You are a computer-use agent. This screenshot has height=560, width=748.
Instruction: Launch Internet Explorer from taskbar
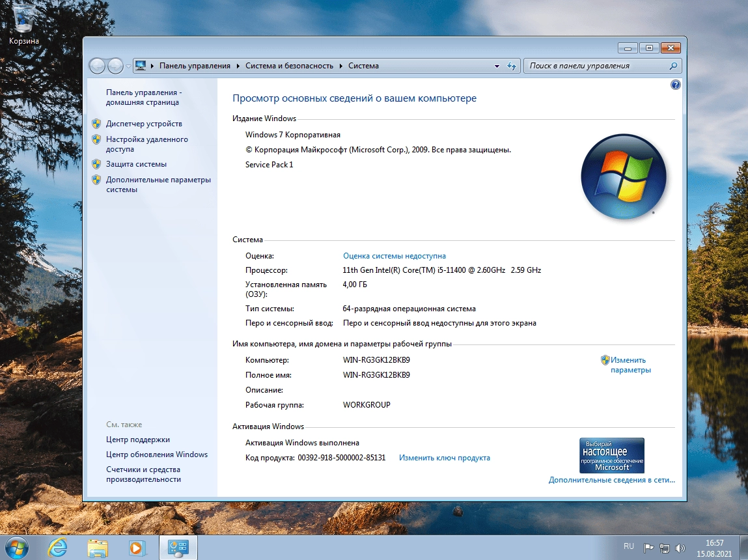[58, 548]
